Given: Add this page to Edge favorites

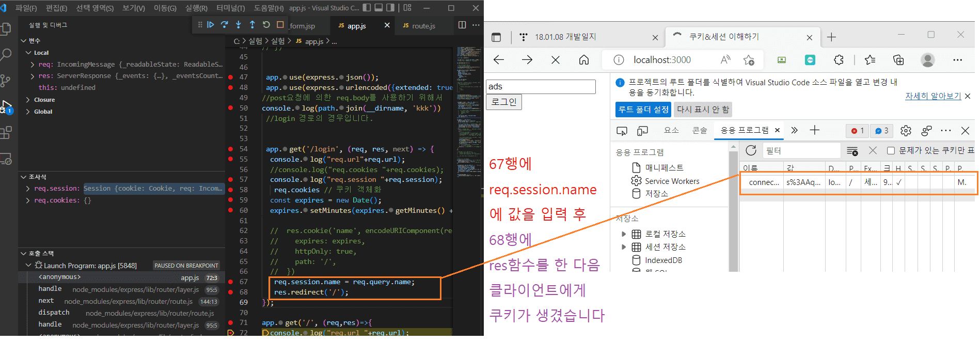Looking at the screenshot, I should (749, 60).
